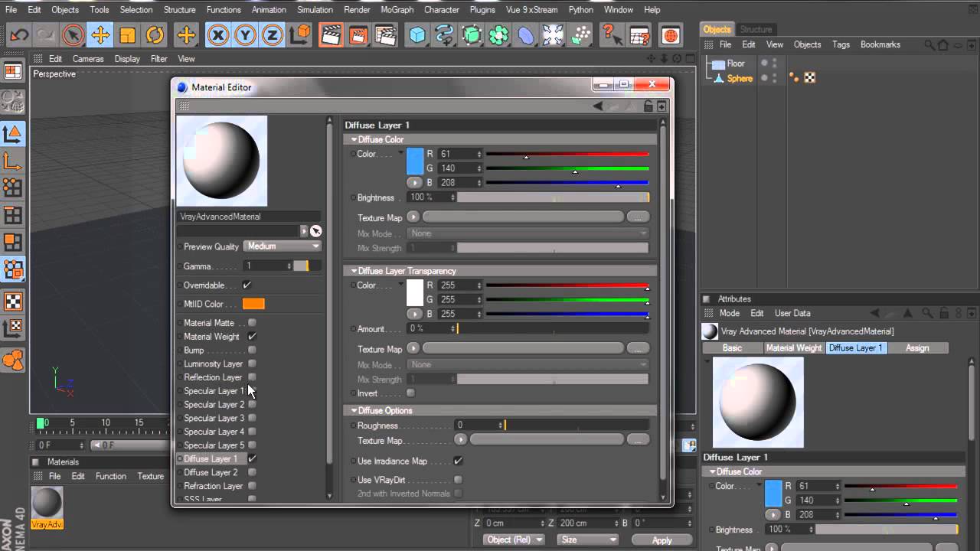The width and height of the screenshot is (980, 551).
Task: Collapse the Diffuse Options section
Action: (354, 411)
